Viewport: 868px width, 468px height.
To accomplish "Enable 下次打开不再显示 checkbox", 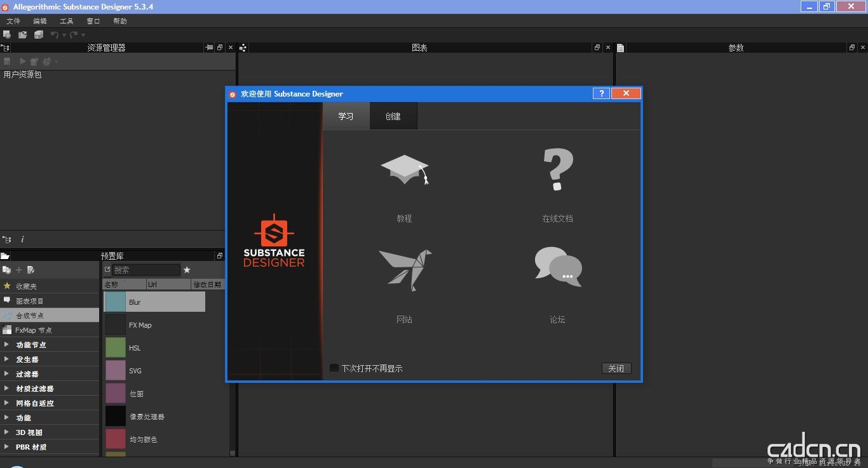I will [x=334, y=368].
